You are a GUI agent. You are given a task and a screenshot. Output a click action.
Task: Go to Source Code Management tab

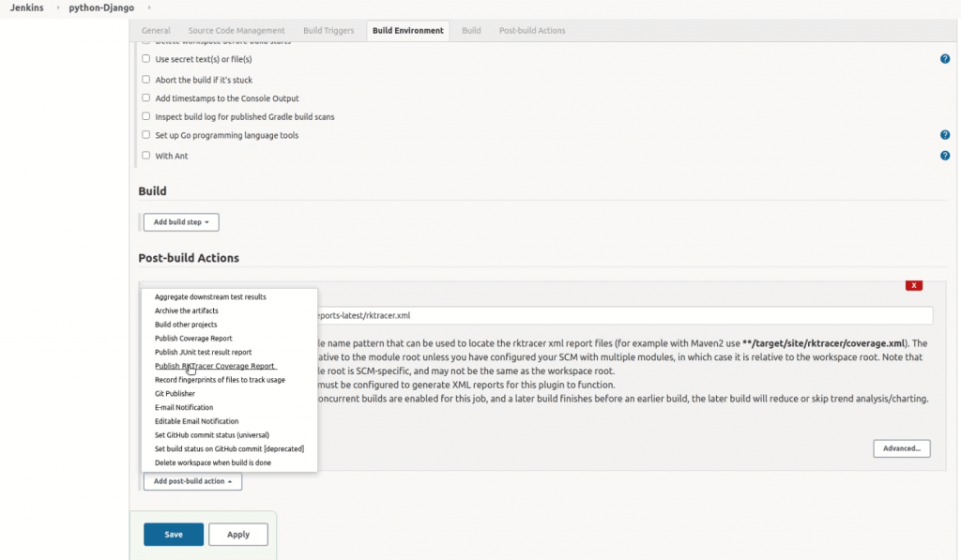[x=236, y=31]
